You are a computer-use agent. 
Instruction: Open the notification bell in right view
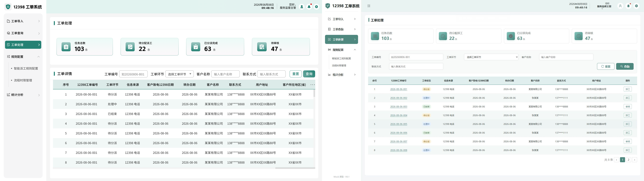click(x=629, y=6)
